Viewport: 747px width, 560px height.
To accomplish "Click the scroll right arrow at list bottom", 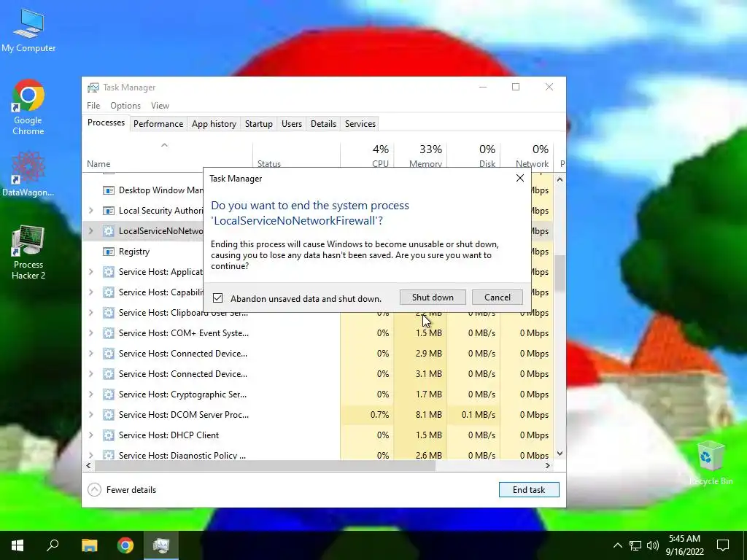I will [548, 466].
